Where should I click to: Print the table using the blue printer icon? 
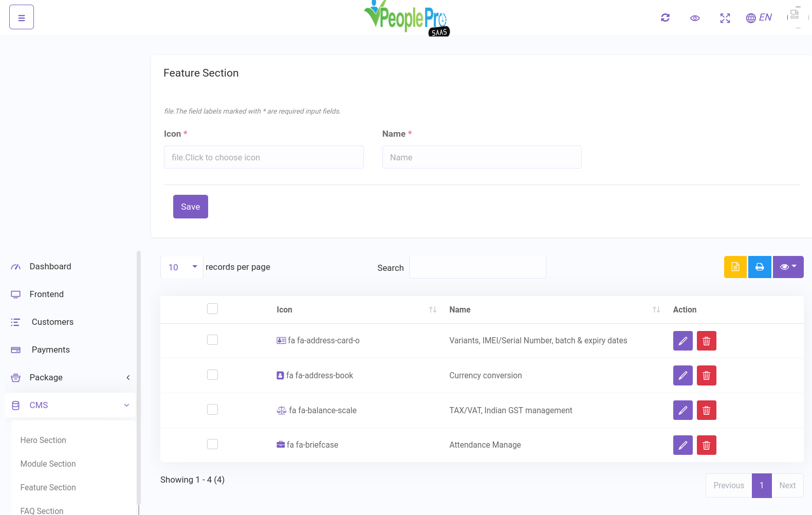(760, 267)
